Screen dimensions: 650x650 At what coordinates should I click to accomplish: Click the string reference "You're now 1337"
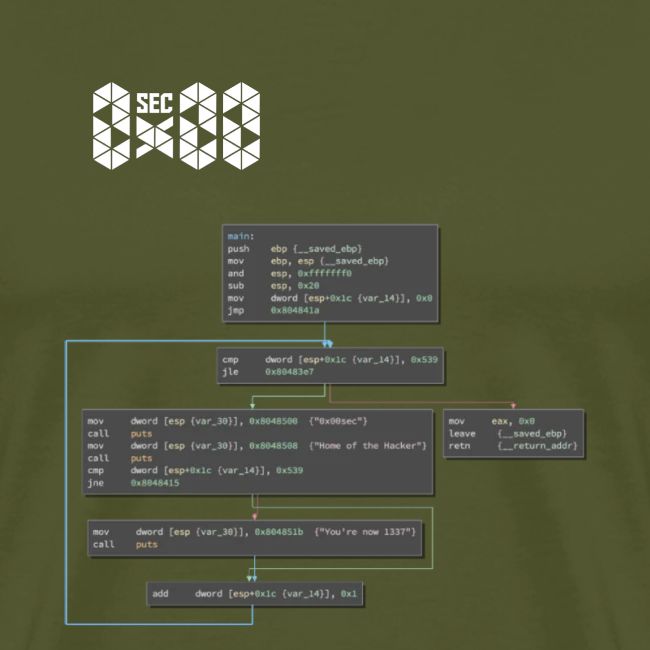(x=365, y=532)
